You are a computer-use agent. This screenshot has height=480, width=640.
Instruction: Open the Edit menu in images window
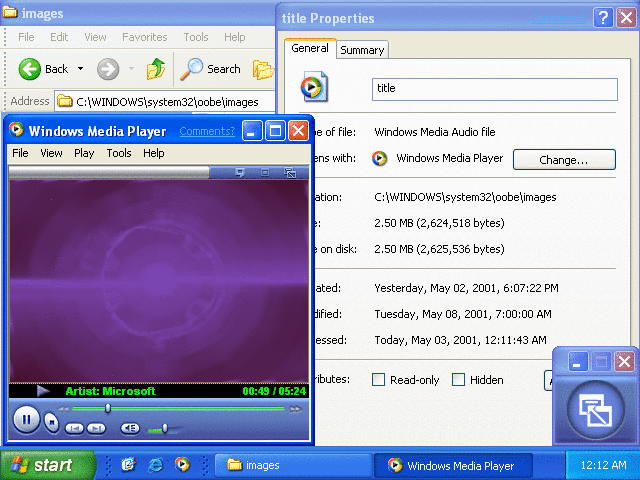tap(59, 37)
